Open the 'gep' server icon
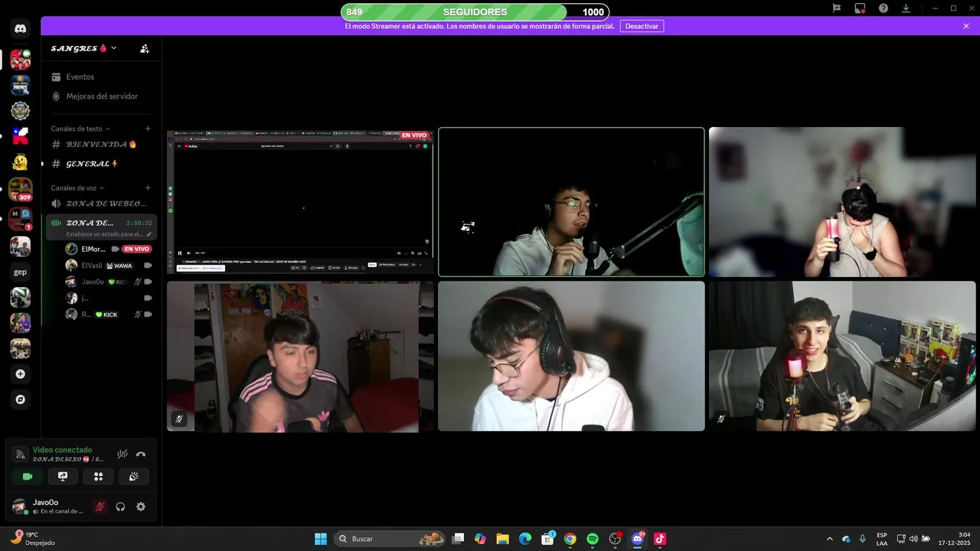The height and width of the screenshot is (551, 980). [21, 272]
